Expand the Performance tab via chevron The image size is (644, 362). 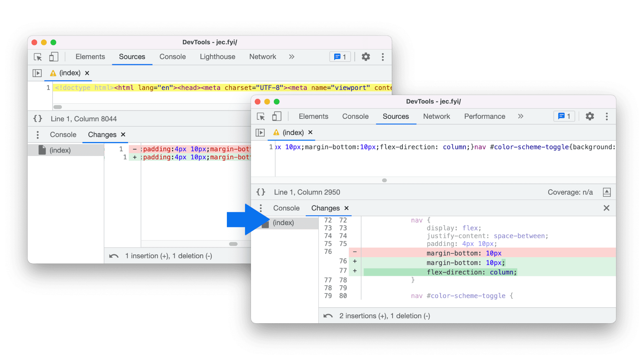pyautogui.click(x=521, y=116)
